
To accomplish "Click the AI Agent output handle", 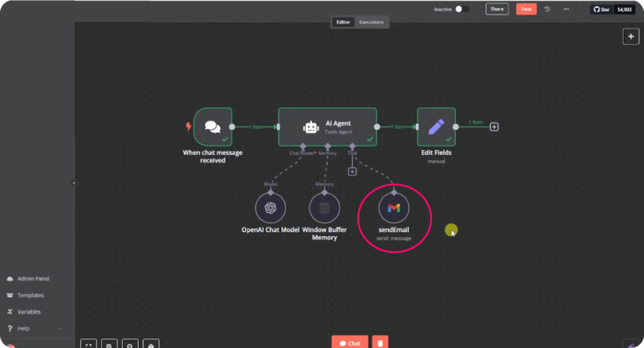I will click(377, 127).
